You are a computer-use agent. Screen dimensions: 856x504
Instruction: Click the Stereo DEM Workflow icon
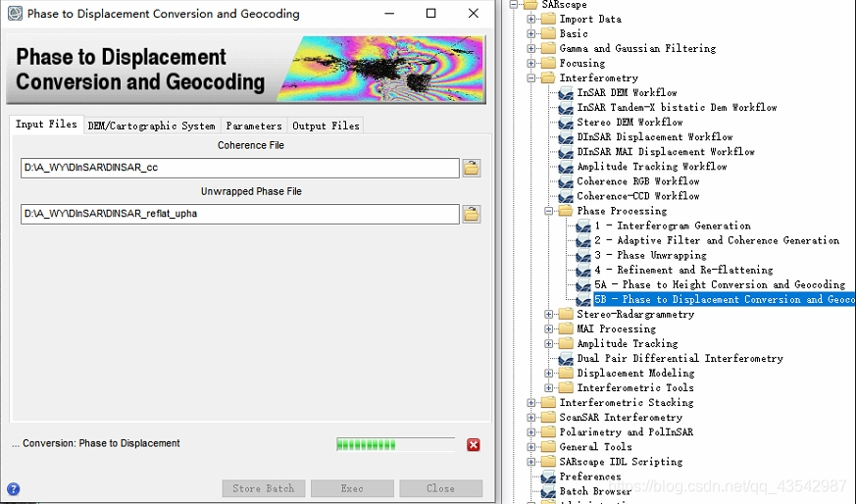coord(566,123)
